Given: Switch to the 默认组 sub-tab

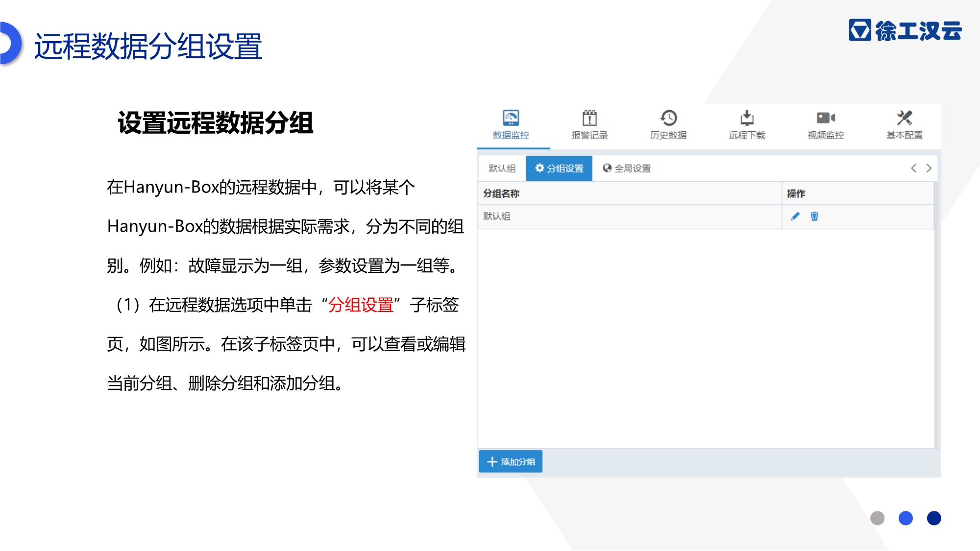Looking at the screenshot, I should (x=502, y=168).
